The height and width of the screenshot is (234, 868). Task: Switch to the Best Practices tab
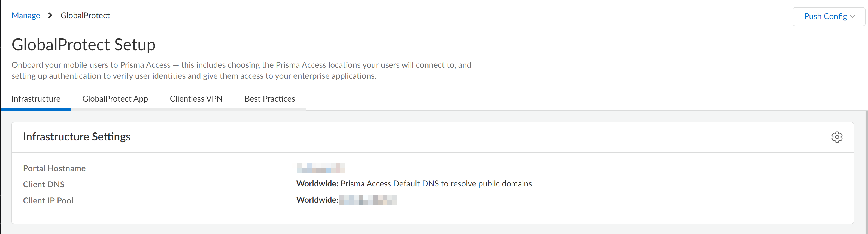269,99
